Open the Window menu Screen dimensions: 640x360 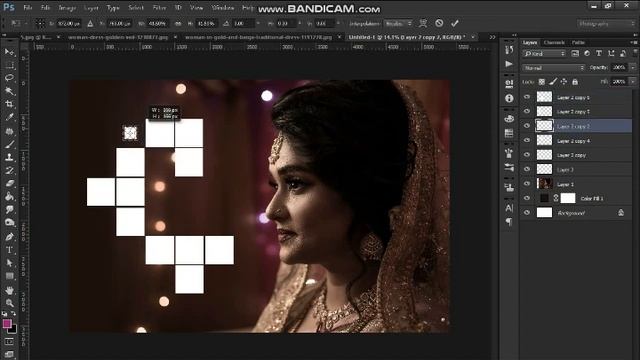tap(223, 8)
